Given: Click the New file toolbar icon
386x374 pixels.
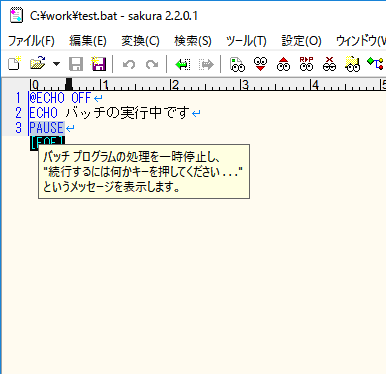Looking at the screenshot, I should click(14, 63).
